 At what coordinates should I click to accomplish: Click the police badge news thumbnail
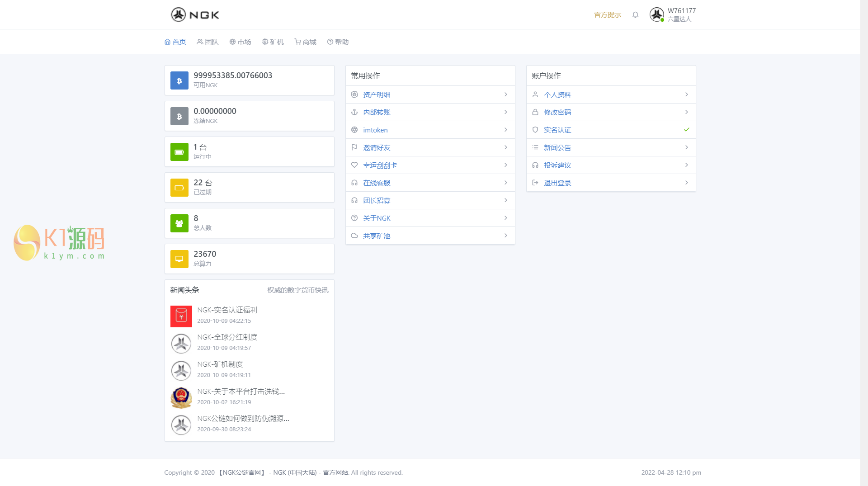pyautogui.click(x=181, y=398)
